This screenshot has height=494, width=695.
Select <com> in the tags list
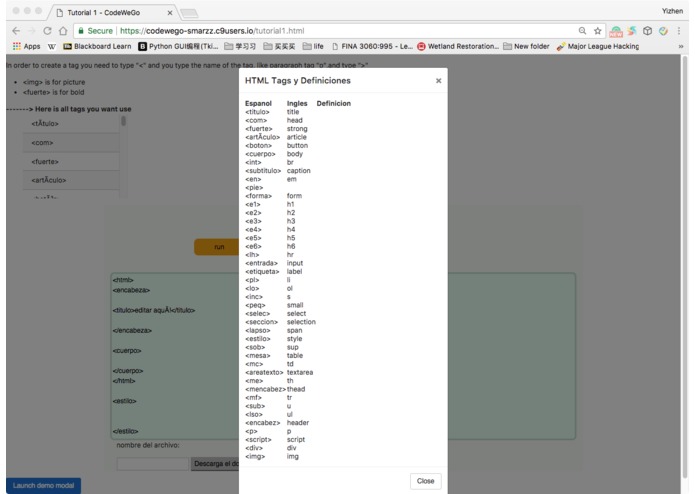(x=71, y=143)
